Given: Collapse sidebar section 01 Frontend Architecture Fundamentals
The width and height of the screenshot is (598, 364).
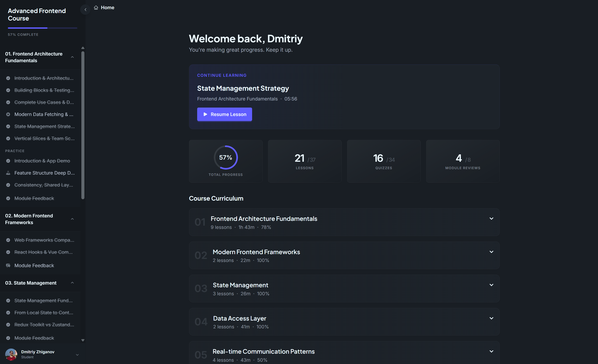Looking at the screenshot, I should (x=72, y=57).
